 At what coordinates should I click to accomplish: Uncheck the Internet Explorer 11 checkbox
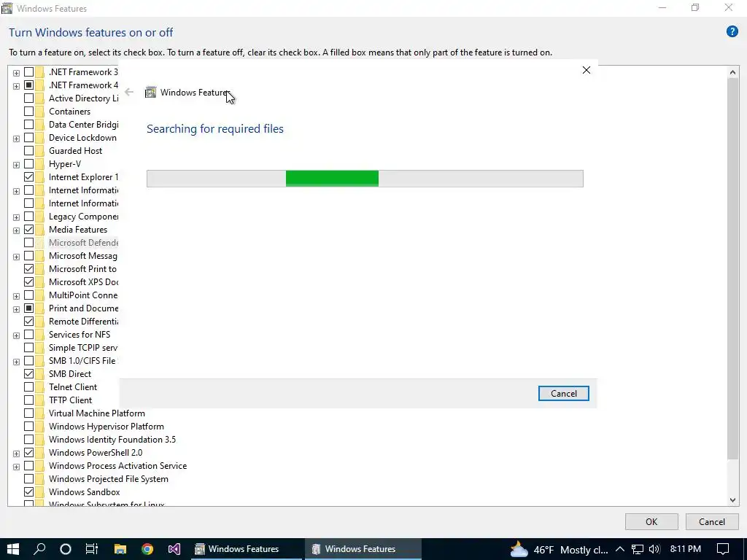pyautogui.click(x=28, y=176)
